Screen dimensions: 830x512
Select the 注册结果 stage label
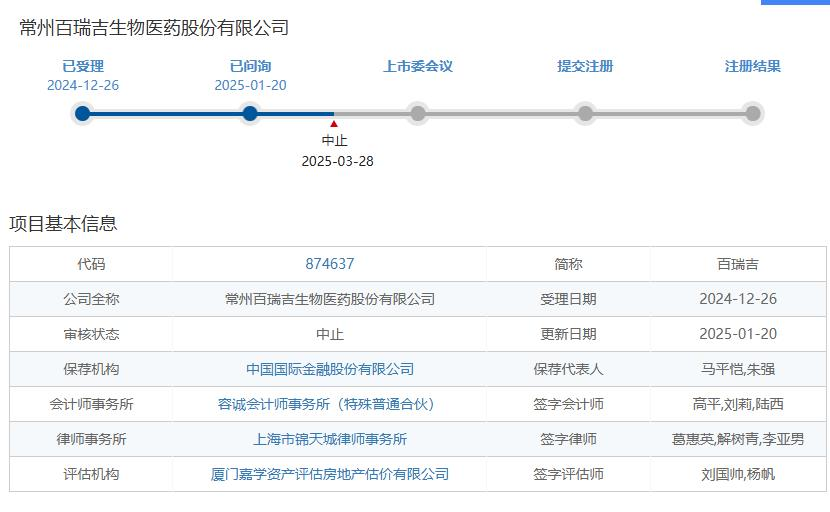[x=752, y=66]
